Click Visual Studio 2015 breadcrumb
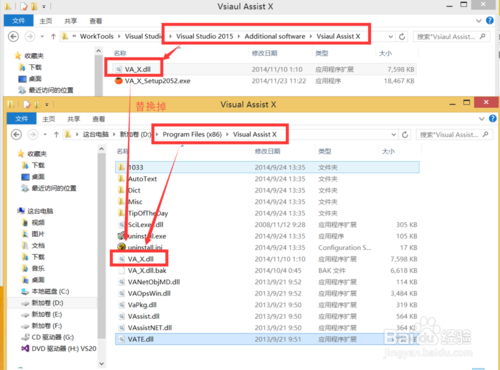500x370 pixels. [205, 36]
